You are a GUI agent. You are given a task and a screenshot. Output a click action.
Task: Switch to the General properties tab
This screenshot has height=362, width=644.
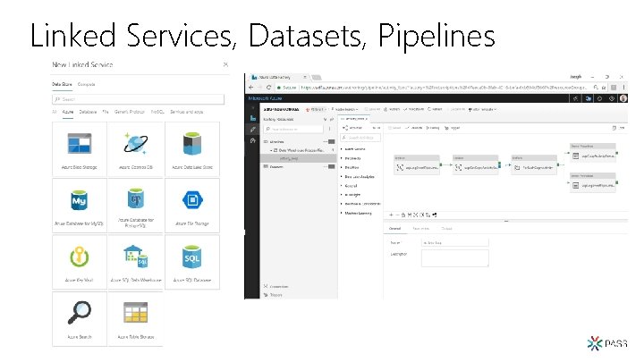(394, 228)
